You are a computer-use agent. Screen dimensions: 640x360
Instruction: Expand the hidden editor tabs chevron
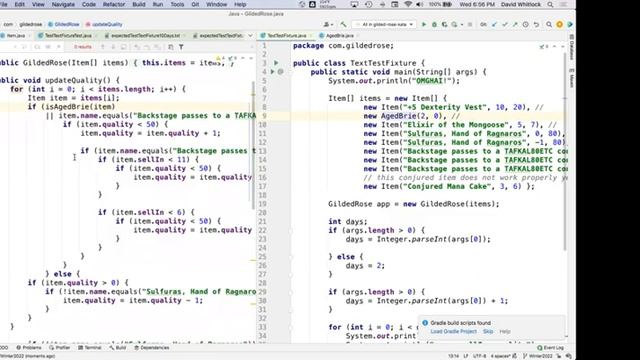(x=250, y=36)
